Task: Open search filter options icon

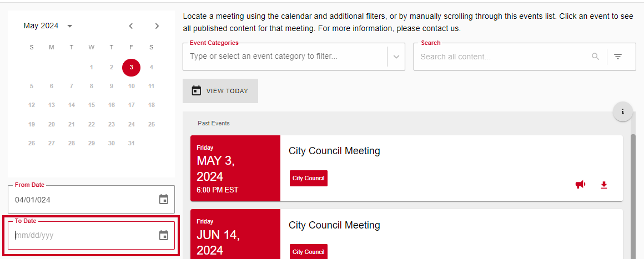Action: click(618, 57)
